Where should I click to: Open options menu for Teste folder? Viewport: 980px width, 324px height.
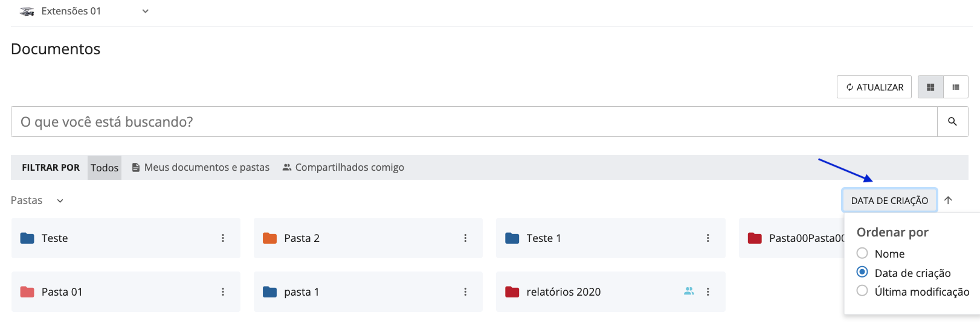pyautogui.click(x=223, y=238)
